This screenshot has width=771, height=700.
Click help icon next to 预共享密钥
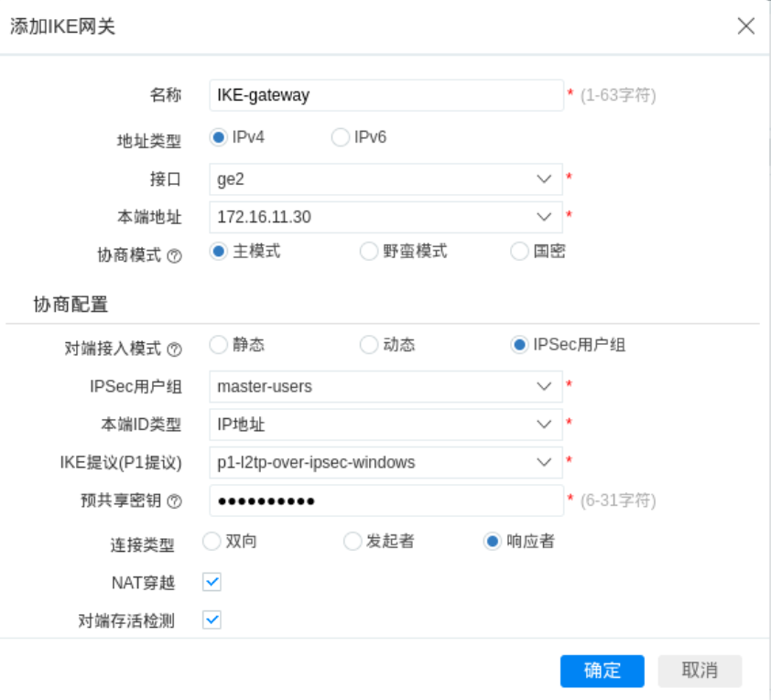tap(174, 501)
